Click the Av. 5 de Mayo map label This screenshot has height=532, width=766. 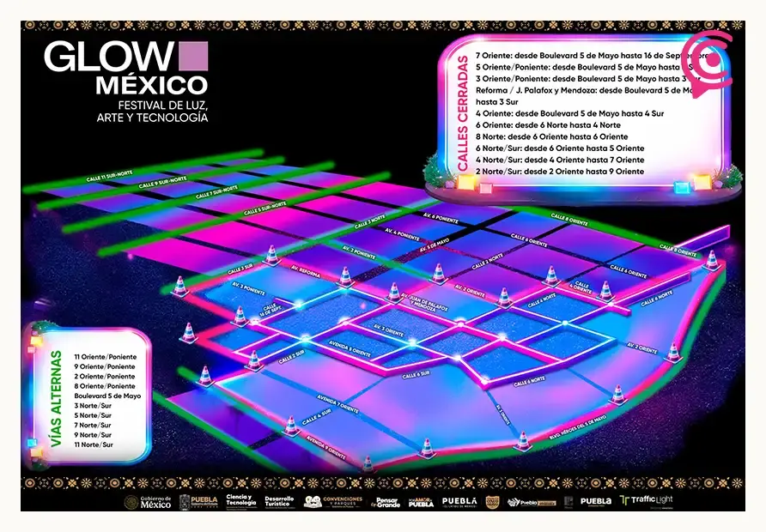(435, 245)
